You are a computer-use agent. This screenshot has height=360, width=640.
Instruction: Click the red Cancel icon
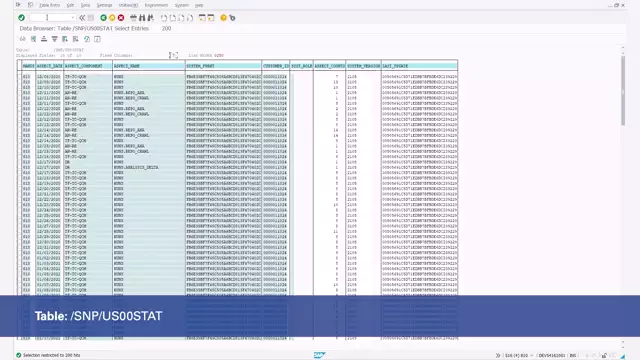[x=121, y=18]
